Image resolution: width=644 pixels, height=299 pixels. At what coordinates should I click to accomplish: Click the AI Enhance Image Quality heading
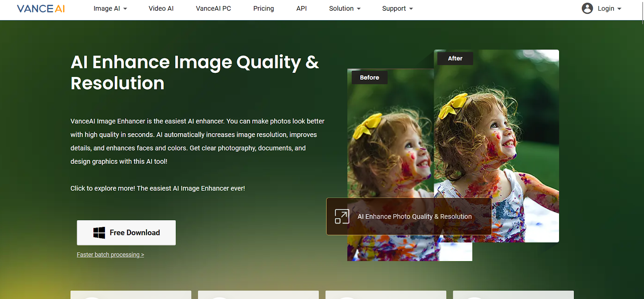click(195, 73)
